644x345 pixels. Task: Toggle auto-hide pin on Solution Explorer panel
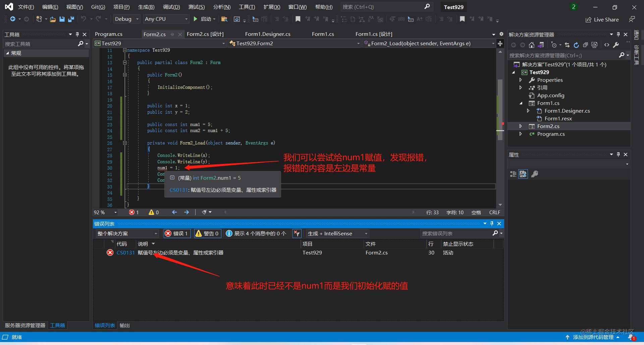(x=618, y=34)
